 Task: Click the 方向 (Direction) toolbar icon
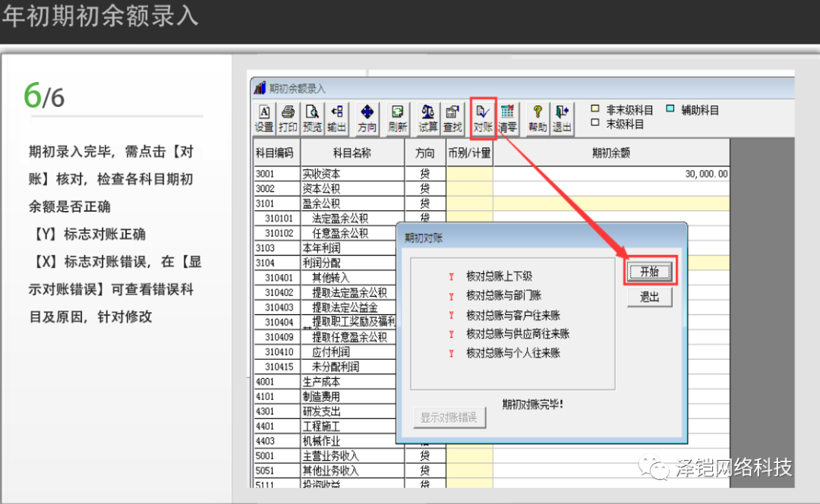pos(367,118)
